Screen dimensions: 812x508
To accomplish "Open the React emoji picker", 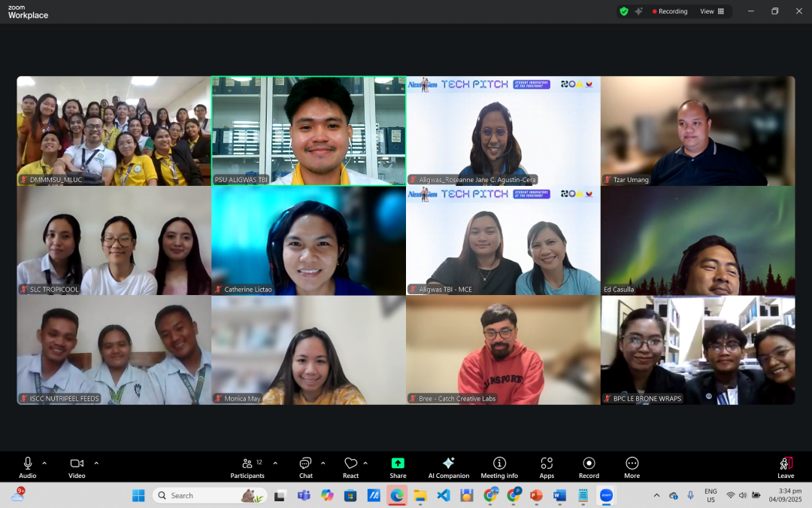I will 350,467.
